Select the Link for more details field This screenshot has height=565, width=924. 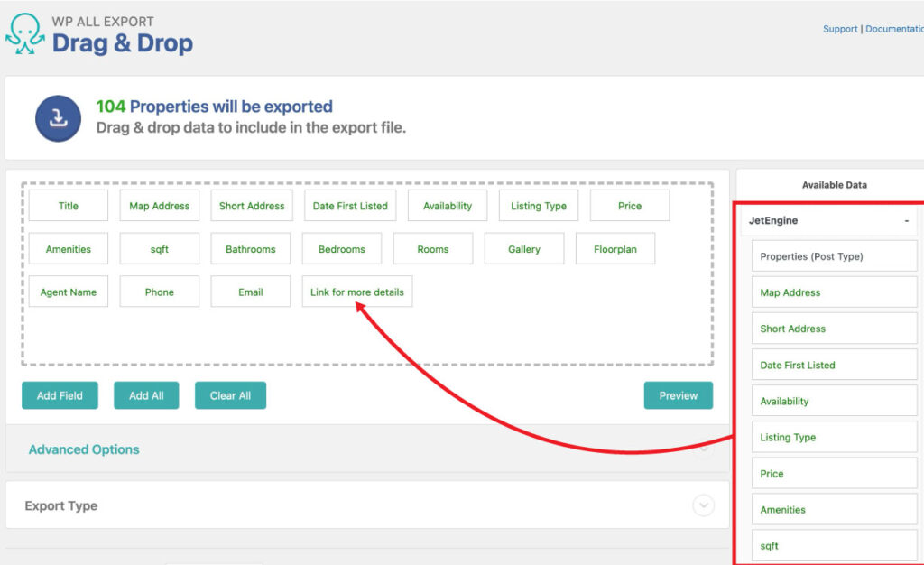click(356, 292)
